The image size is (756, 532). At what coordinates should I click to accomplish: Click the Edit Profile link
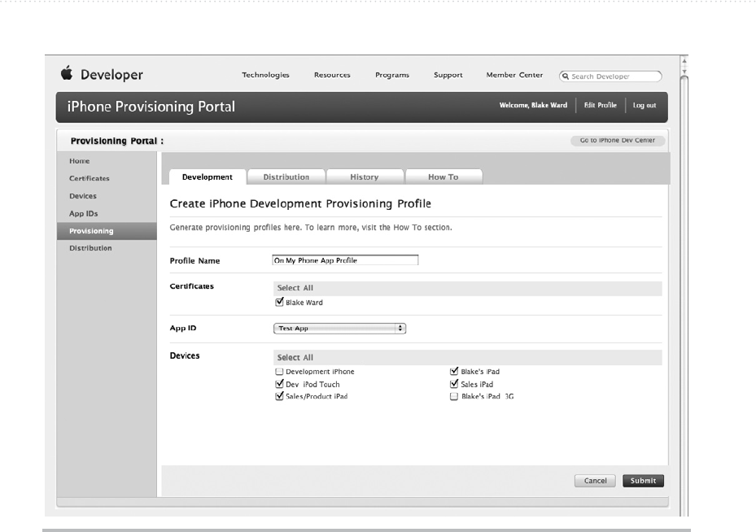[x=601, y=105]
